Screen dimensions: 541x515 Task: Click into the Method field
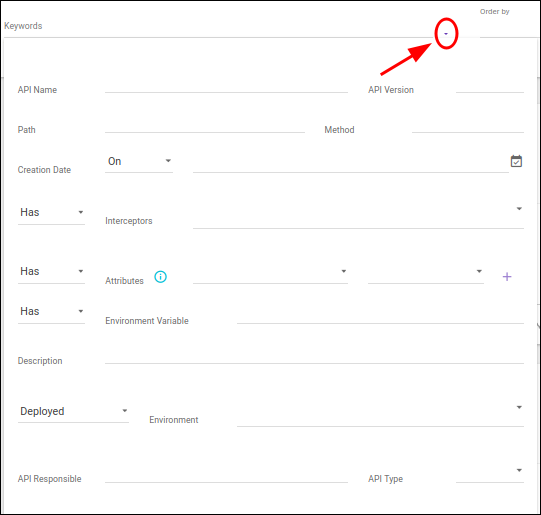468,126
